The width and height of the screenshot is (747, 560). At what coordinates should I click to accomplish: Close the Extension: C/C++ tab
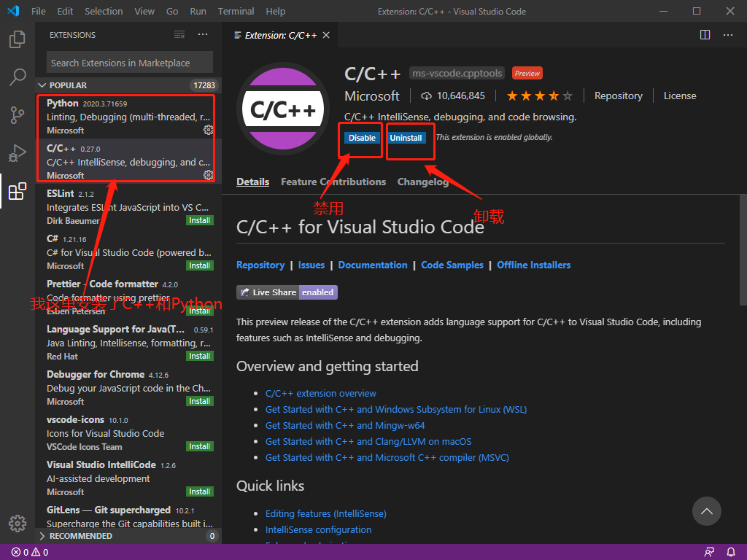coord(326,35)
